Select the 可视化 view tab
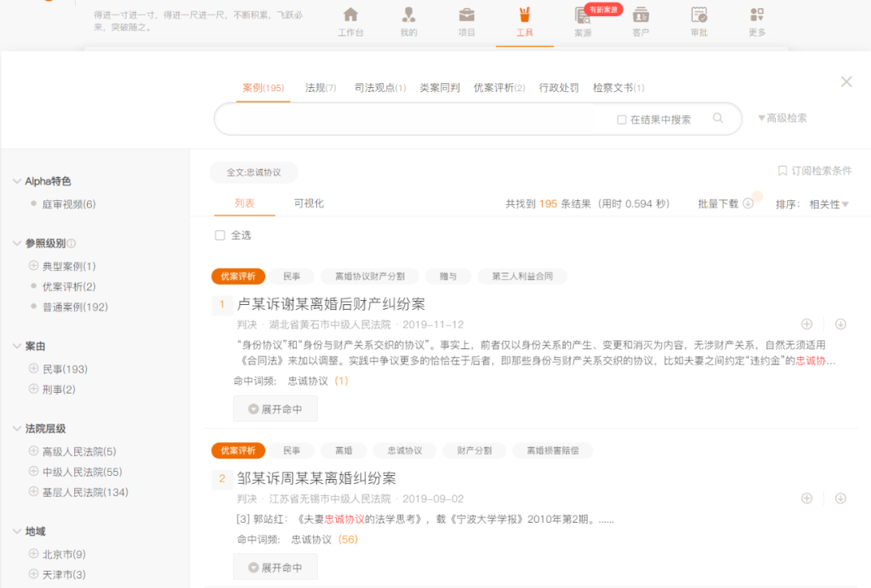The image size is (871, 588). click(x=309, y=203)
